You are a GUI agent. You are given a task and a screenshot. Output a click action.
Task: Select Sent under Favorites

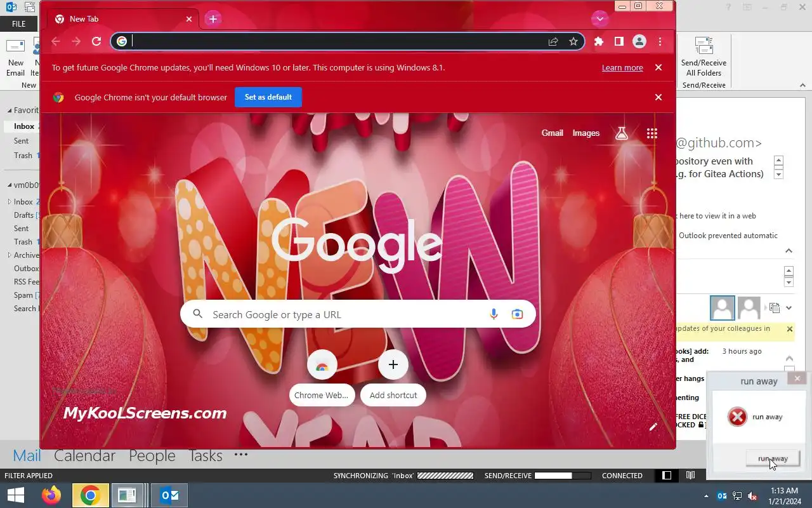(22, 141)
